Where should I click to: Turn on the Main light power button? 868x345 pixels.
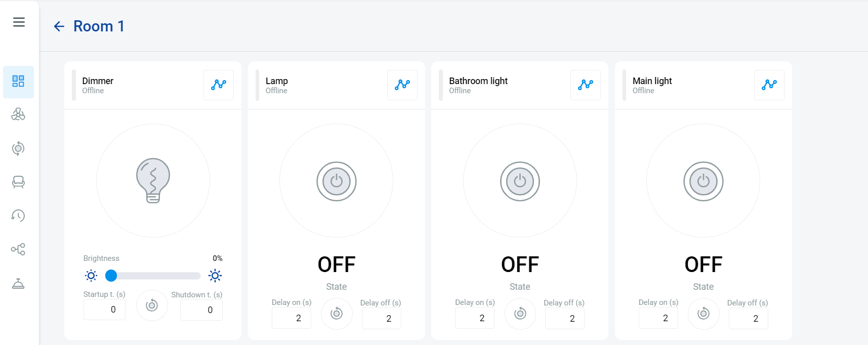click(x=704, y=181)
